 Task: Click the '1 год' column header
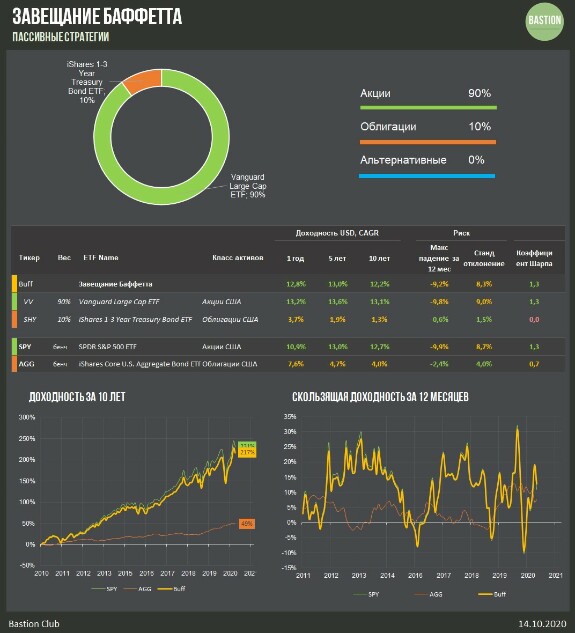click(295, 258)
